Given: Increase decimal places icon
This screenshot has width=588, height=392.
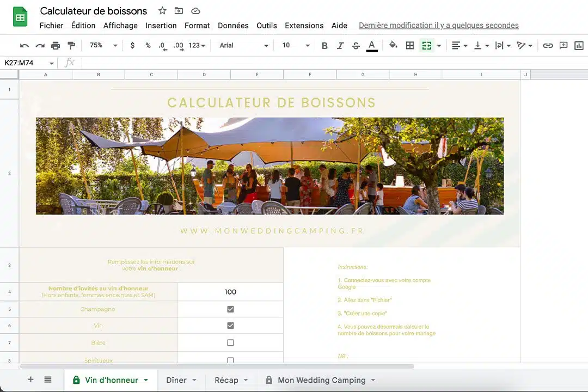Looking at the screenshot, I should [179, 46].
